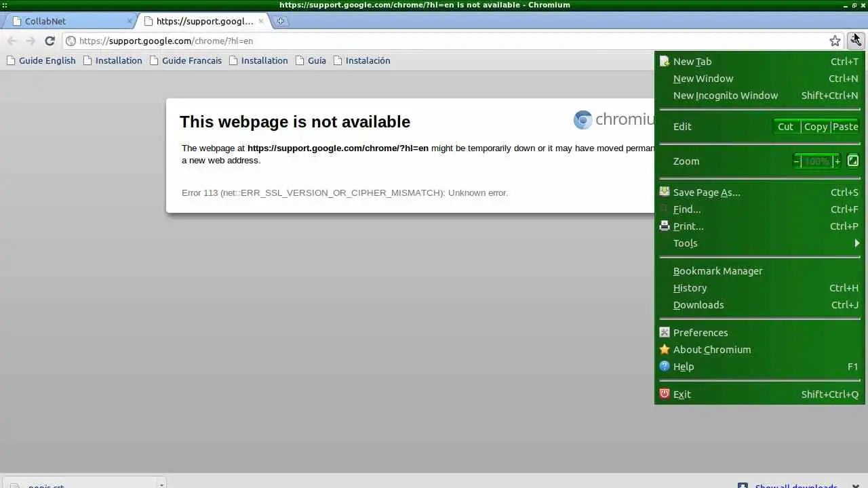The image size is (868, 488).
Task: Open the Instalación bookmark
Action: point(361,60)
